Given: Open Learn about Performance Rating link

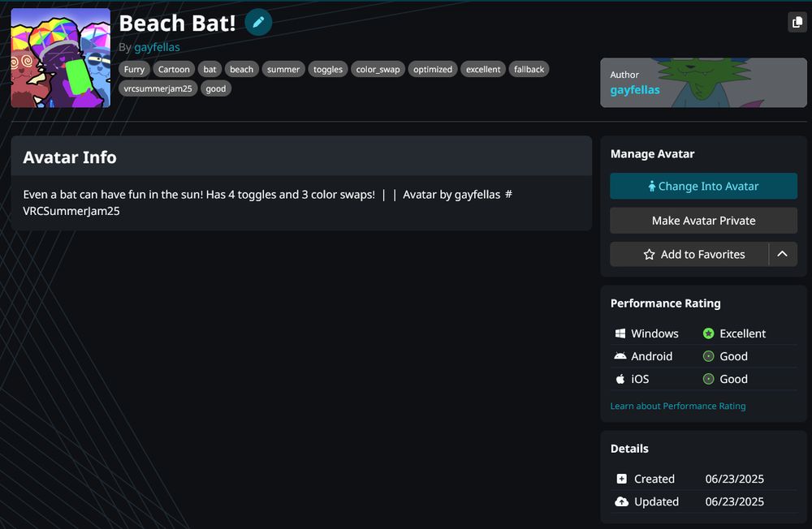Looking at the screenshot, I should pos(678,406).
